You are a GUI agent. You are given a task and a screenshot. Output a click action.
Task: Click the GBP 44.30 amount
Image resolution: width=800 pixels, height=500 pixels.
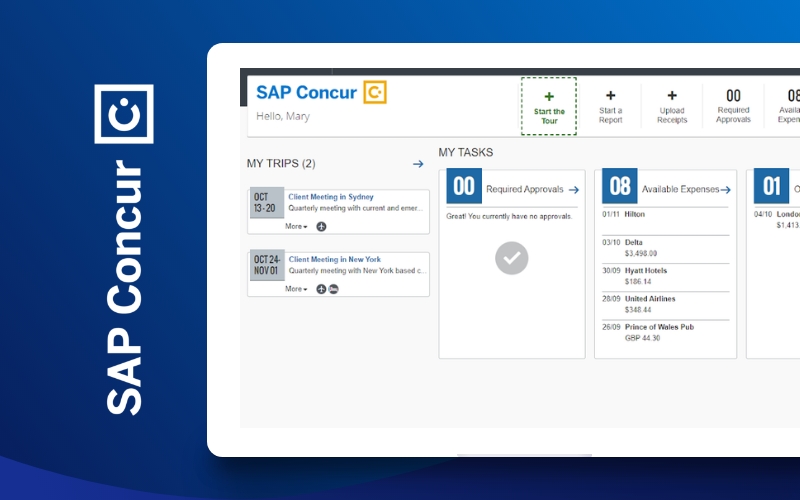point(642,338)
